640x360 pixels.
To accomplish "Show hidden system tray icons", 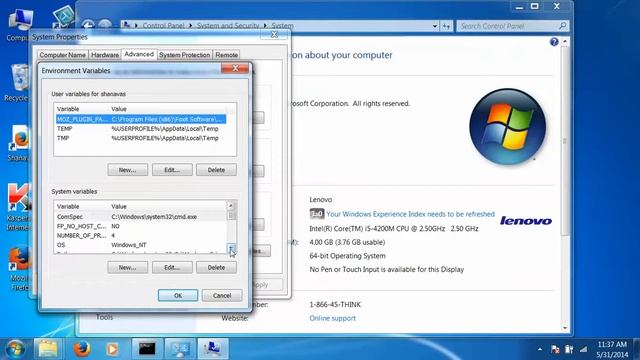I will 540,349.
